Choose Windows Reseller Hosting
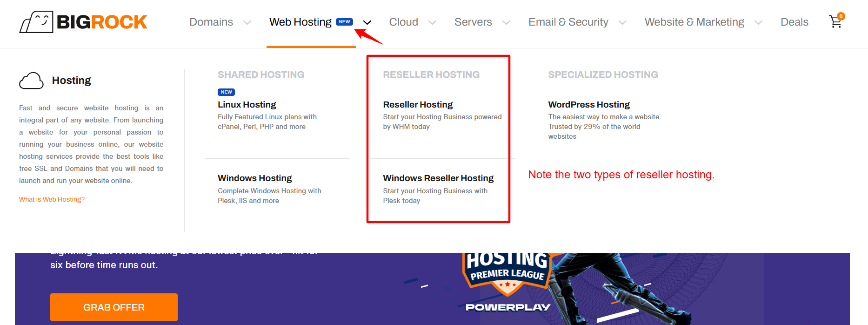The image size is (868, 325). click(438, 178)
